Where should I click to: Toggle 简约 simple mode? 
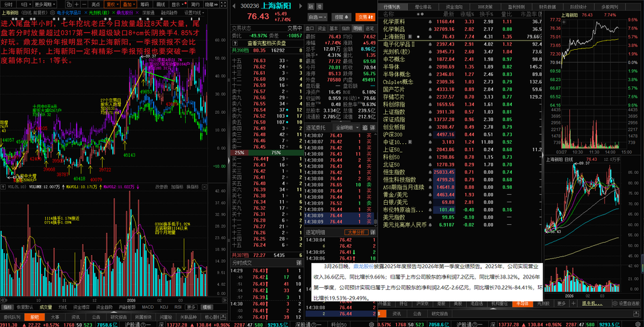(195, 5)
